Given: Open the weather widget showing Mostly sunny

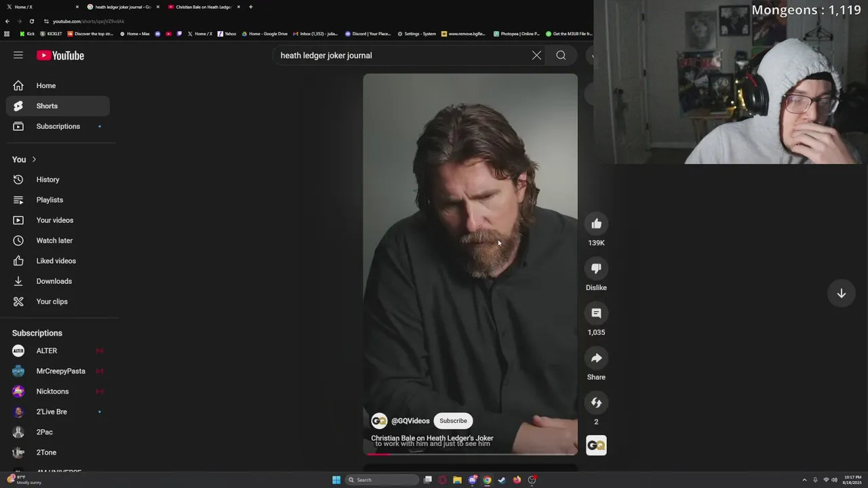Looking at the screenshot, I should pyautogui.click(x=24, y=480).
